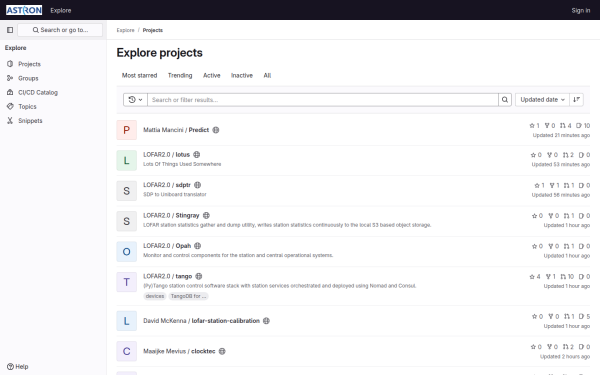Click 'Lots Of Things Used Somewhere' description

[x=182, y=164]
